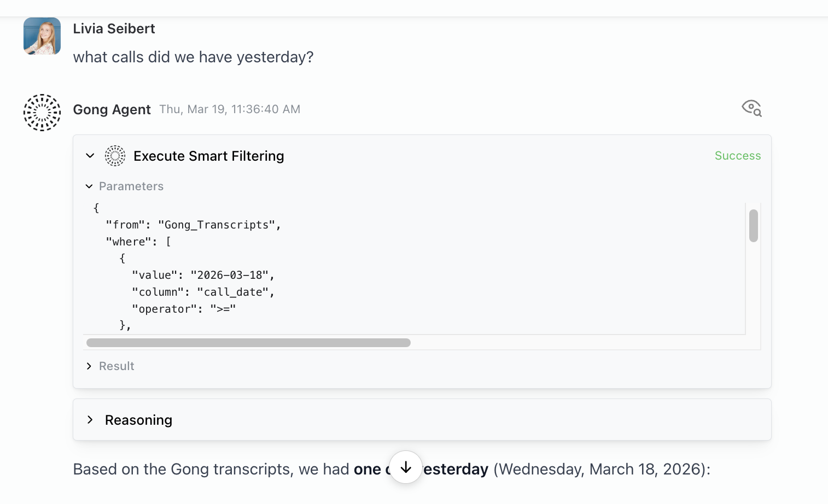This screenshot has height=504, width=828.
Task: Open the Reasoning label
Action: [x=138, y=420]
